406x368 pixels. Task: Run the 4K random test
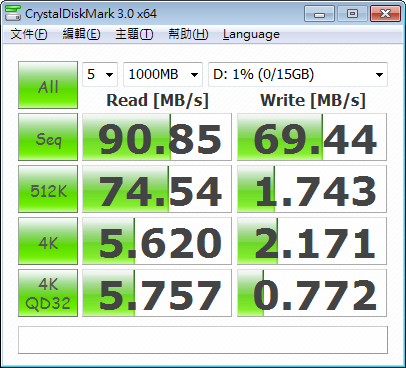48,241
